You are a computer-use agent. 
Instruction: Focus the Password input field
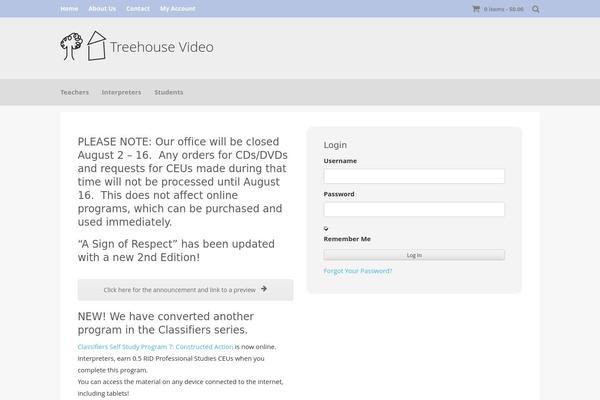coord(414,209)
